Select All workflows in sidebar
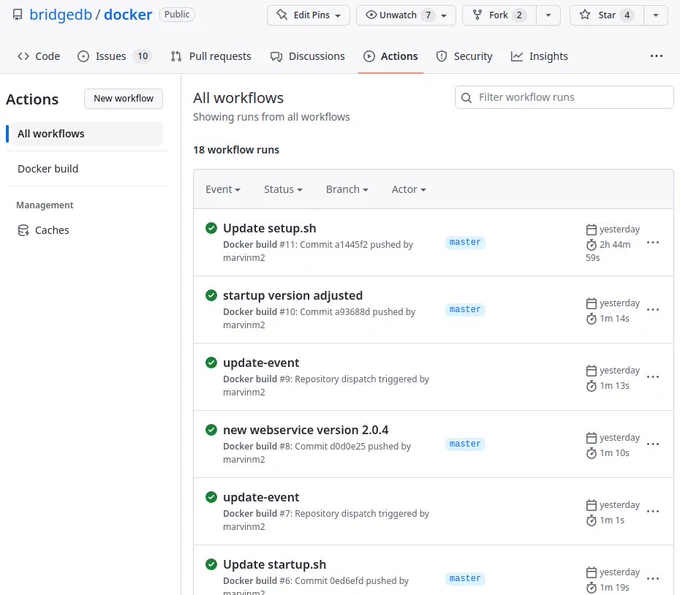Screen dimensions: 680x595 87,134
